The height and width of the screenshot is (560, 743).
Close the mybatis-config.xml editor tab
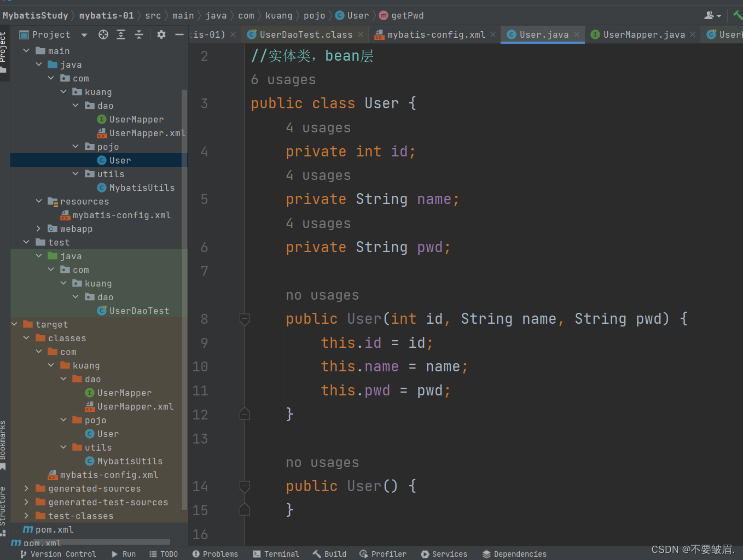pyautogui.click(x=493, y=34)
